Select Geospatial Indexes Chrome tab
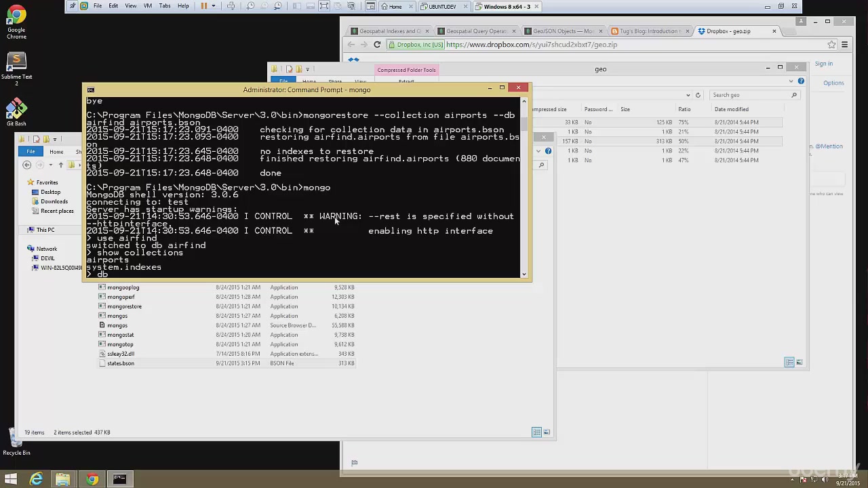Viewport: 868px width, 488px height. pos(390,31)
